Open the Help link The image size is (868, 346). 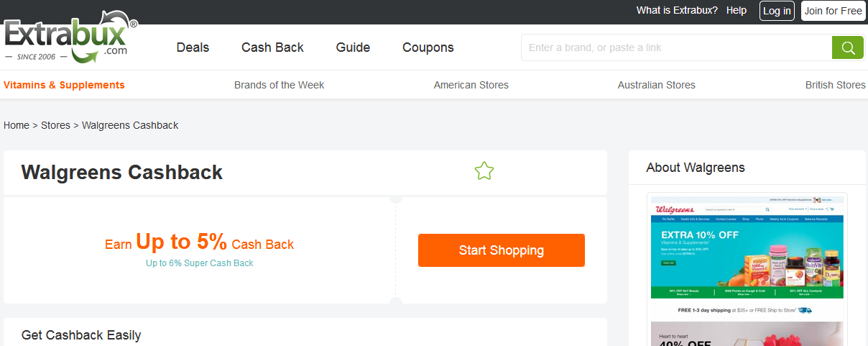[x=737, y=11]
